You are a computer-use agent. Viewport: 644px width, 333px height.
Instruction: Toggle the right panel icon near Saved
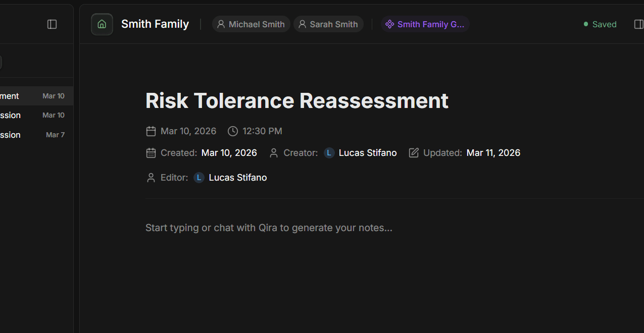point(639,24)
